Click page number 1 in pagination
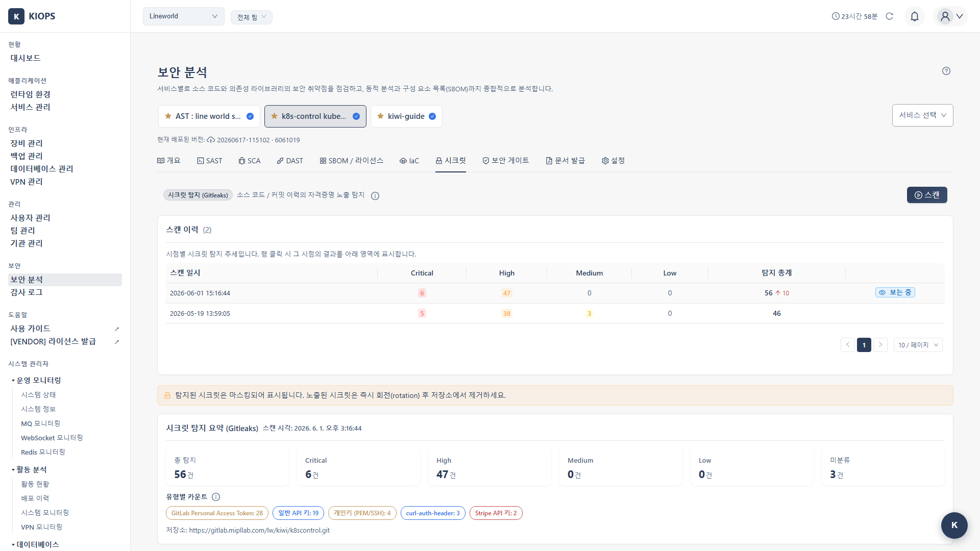The height and width of the screenshot is (551, 980). coord(864,345)
